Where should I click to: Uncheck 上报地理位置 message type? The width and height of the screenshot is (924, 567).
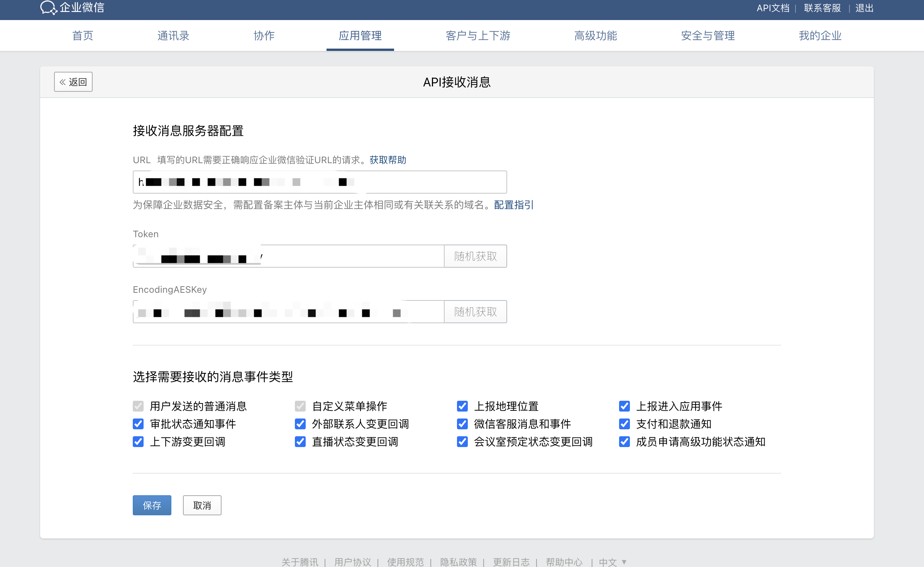click(462, 406)
